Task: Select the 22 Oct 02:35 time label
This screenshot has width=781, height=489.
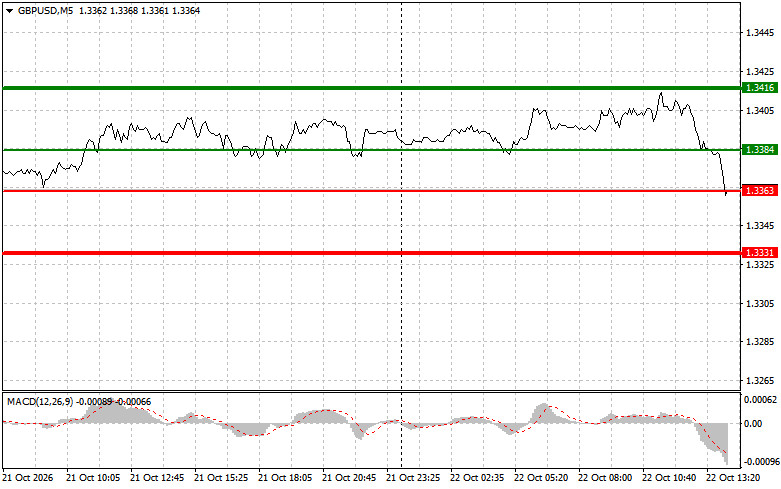Action: pyautogui.click(x=477, y=478)
